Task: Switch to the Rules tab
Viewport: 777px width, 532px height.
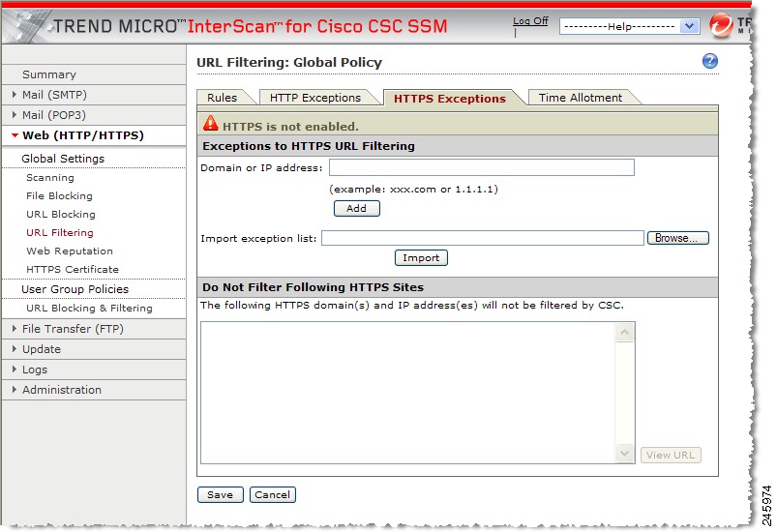Action: click(222, 98)
